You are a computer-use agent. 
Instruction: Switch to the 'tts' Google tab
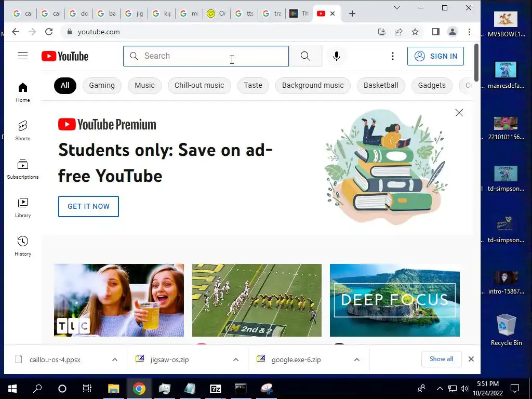(x=244, y=14)
